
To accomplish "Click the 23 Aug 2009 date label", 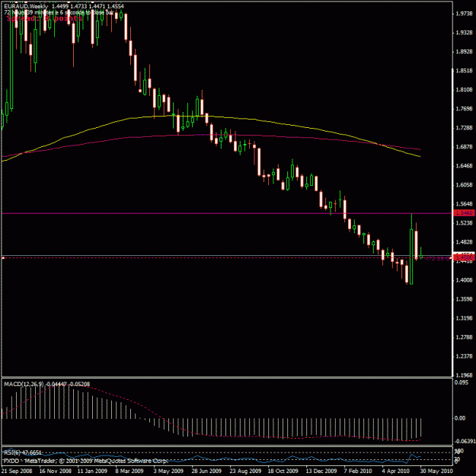I will 245,471.
